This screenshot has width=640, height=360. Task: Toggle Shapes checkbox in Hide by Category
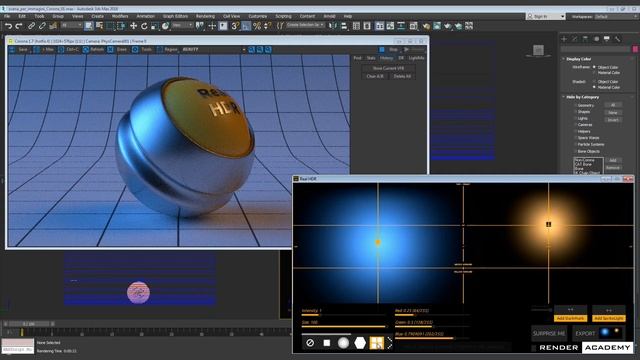pos(576,112)
